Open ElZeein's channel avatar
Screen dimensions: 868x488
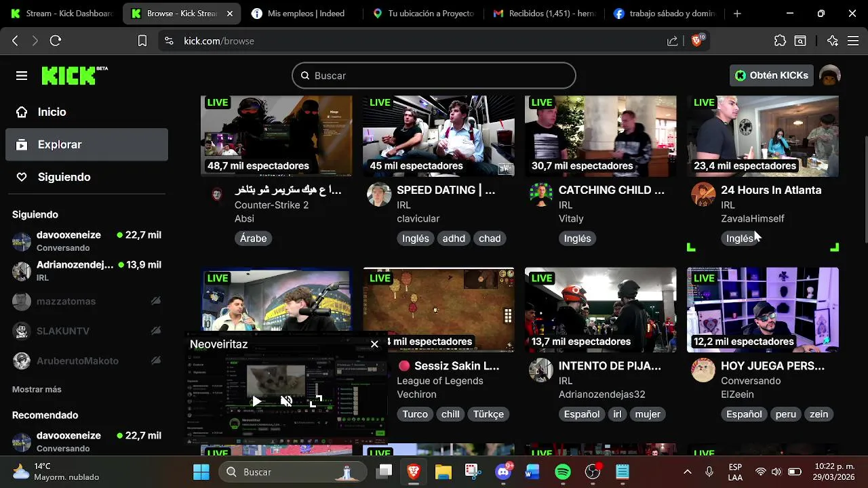(703, 370)
